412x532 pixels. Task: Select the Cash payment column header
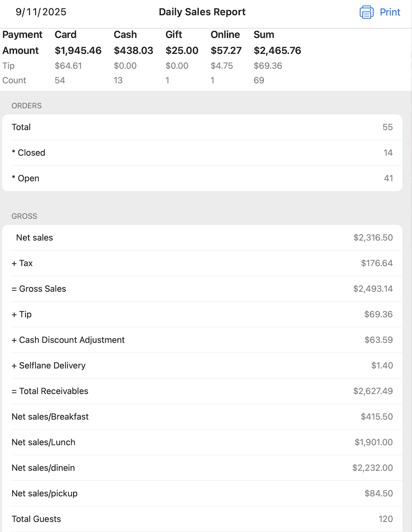click(125, 34)
